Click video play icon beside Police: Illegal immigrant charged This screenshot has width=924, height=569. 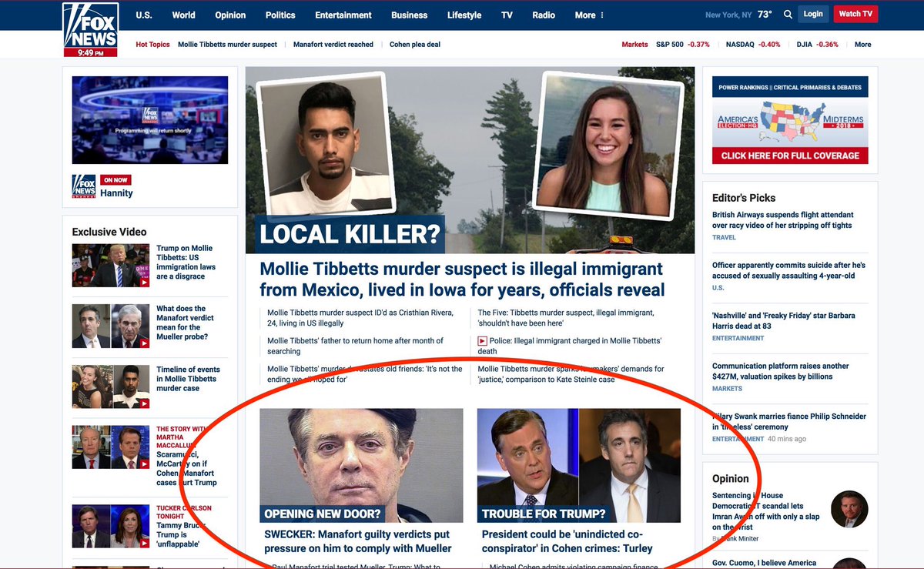point(483,340)
